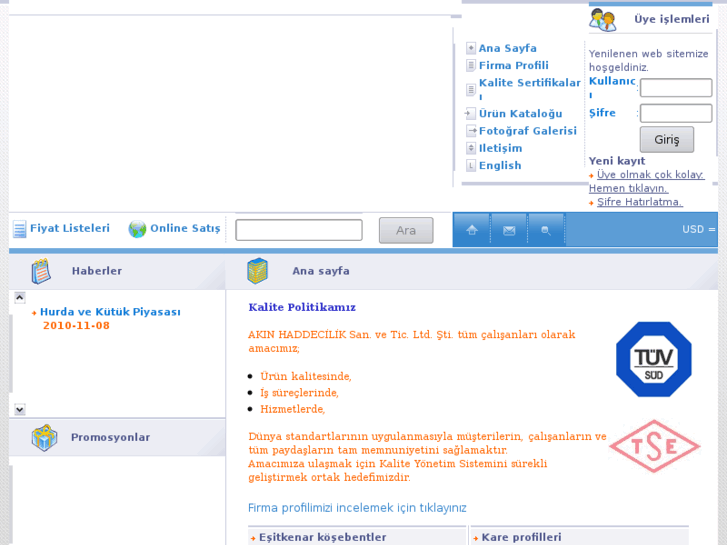Click the icon beside Fotoğraf Galerisi
The width and height of the screenshot is (727, 545).
click(471, 131)
